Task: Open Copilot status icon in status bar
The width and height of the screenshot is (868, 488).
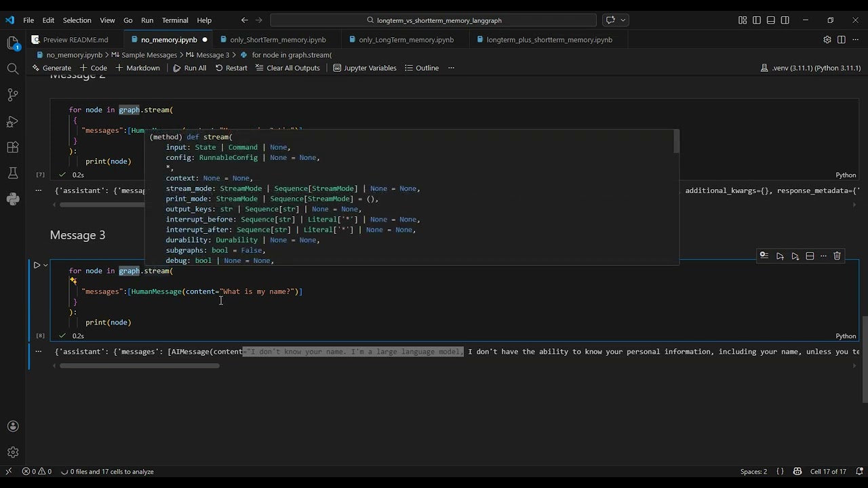Action: tap(797, 472)
